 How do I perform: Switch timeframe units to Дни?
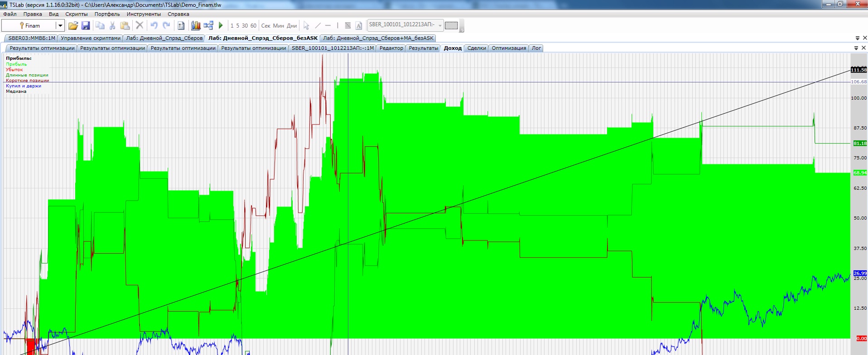coord(292,26)
